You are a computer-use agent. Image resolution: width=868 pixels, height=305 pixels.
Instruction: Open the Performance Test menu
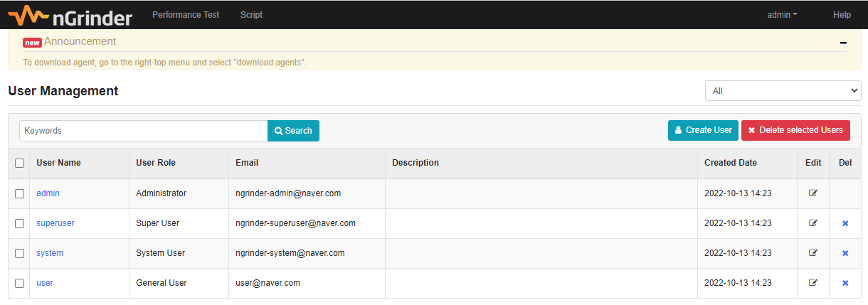pos(186,14)
